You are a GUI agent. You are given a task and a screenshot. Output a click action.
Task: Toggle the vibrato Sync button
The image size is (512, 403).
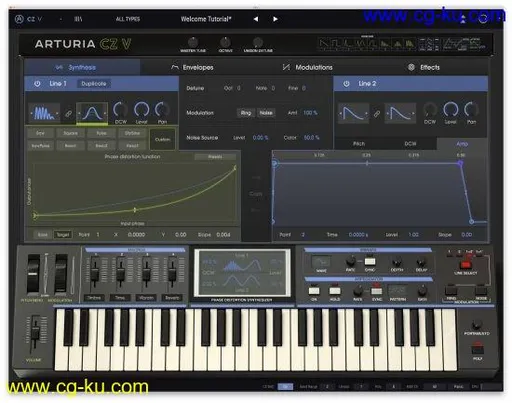pyautogui.click(x=370, y=260)
